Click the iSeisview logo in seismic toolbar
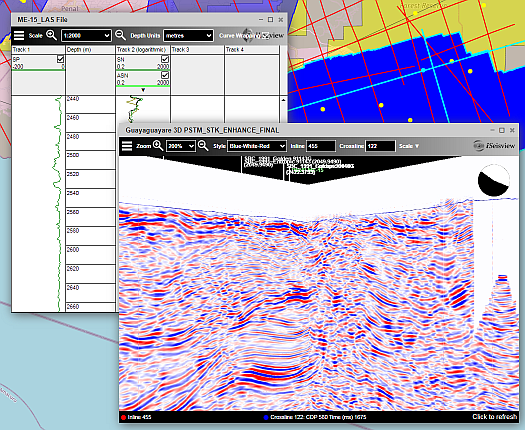This screenshot has width=525, height=430. [x=494, y=145]
